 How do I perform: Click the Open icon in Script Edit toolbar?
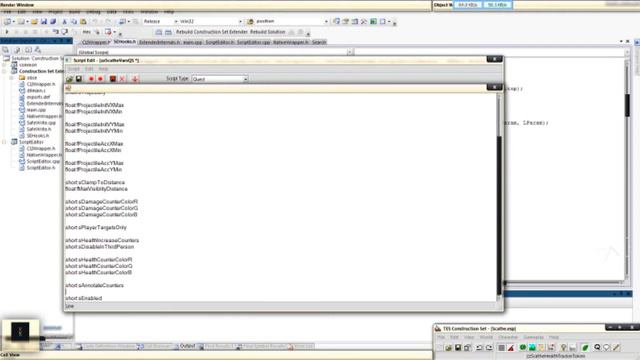tap(69, 79)
